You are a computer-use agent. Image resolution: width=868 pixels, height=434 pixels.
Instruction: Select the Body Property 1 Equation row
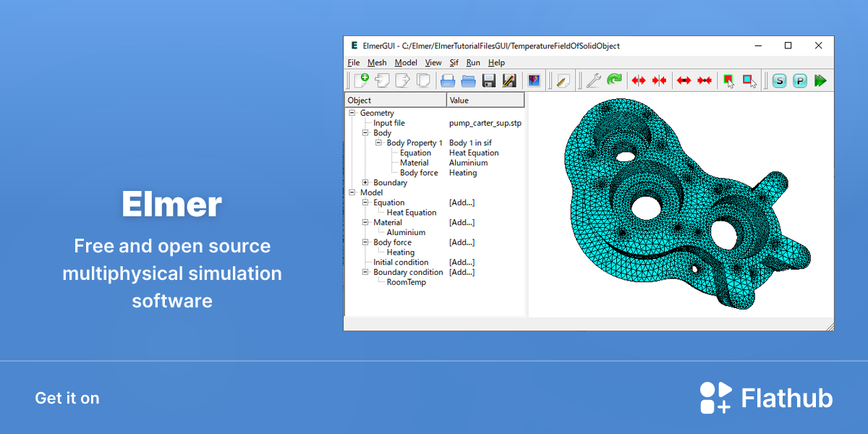pos(415,153)
